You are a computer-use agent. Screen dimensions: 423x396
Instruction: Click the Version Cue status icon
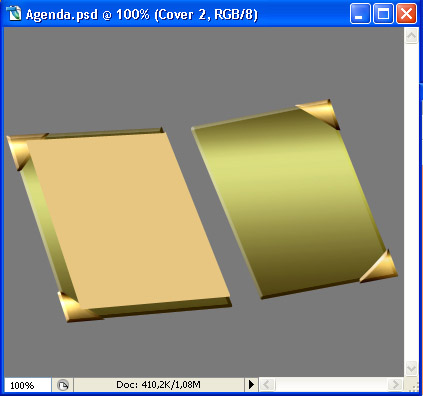(63, 385)
